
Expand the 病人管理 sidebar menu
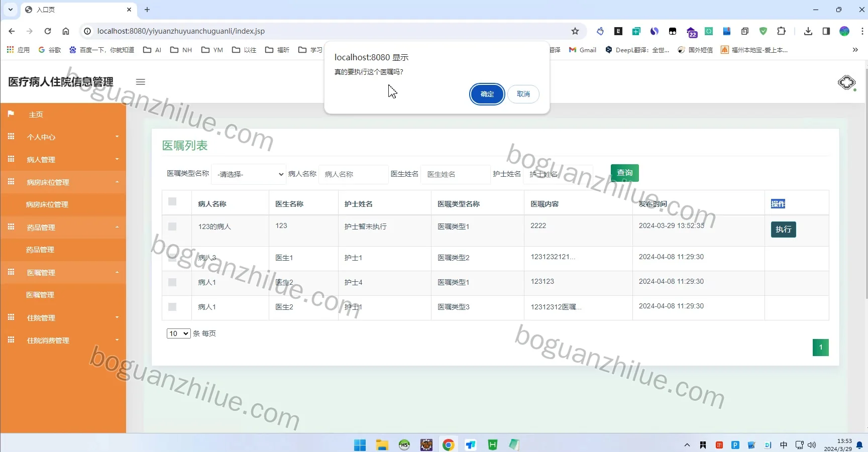[x=63, y=159]
